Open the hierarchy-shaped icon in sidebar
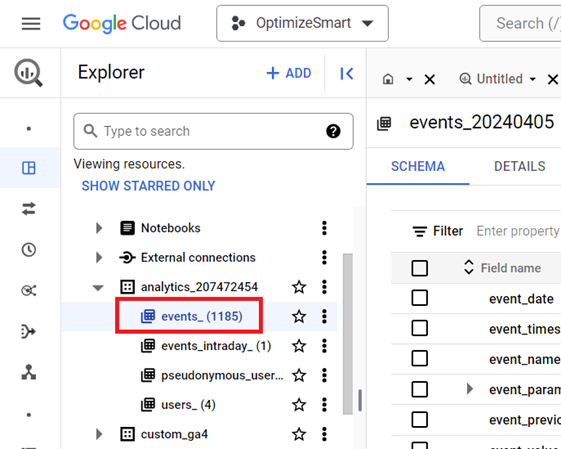This screenshot has height=449, width=561. [29, 372]
